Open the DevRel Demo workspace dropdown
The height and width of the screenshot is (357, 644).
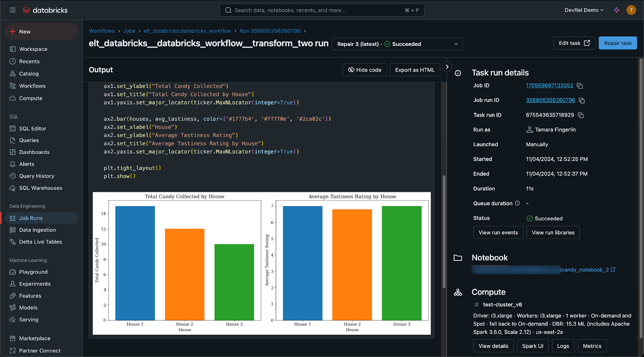pos(584,10)
